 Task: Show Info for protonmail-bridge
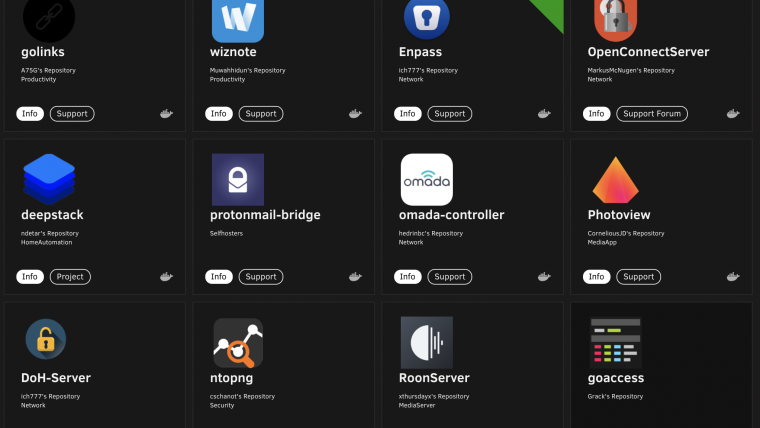(x=219, y=277)
